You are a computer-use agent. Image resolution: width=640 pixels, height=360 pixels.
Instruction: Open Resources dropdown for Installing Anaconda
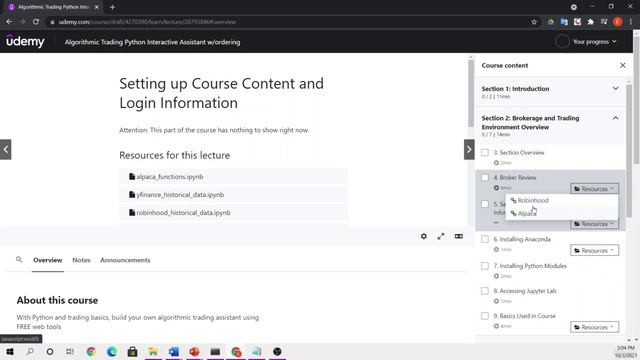[x=594, y=250]
